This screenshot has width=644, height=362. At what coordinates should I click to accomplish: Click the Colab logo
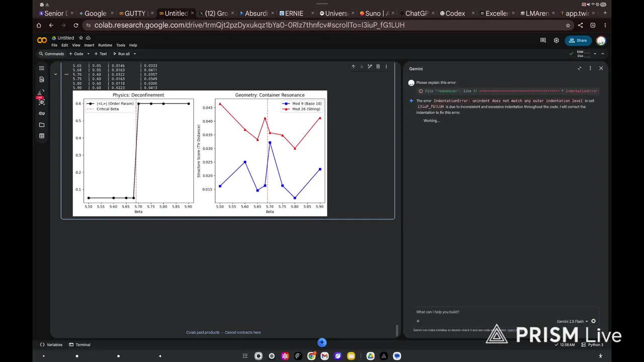(42, 41)
